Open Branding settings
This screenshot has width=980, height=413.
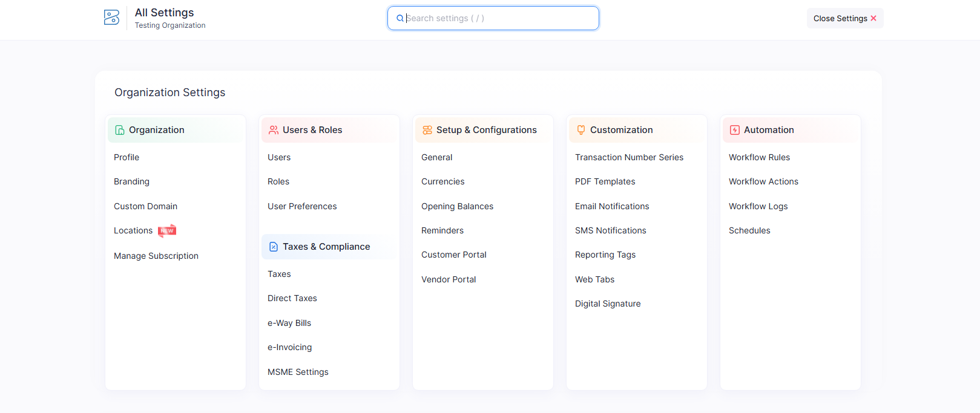click(x=131, y=181)
